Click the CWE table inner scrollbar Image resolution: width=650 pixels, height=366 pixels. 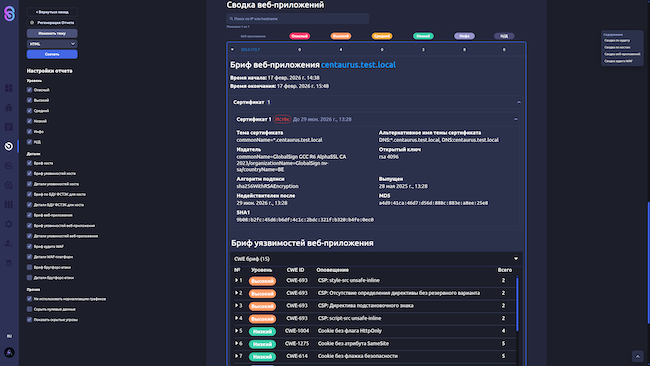point(517,304)
